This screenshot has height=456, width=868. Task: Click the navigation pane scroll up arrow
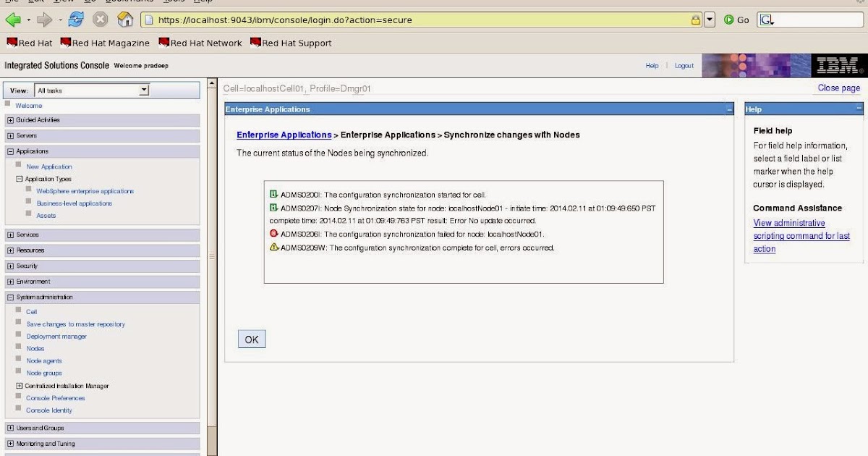212,84
